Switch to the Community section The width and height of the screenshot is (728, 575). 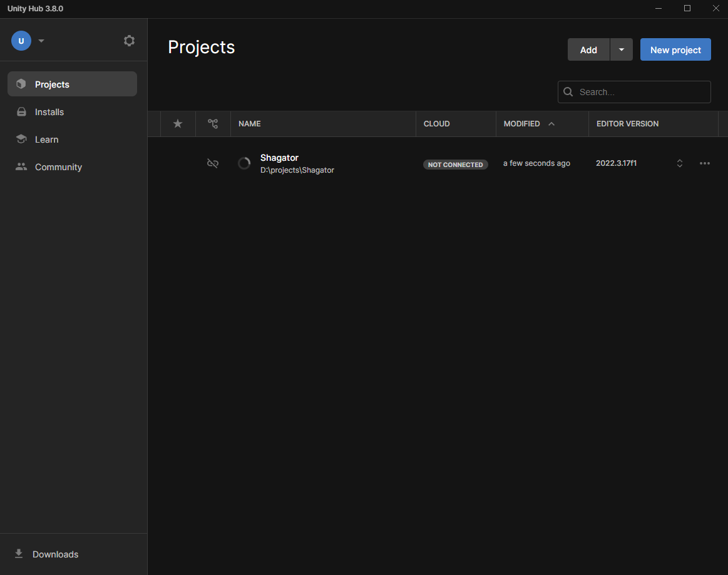point(58,167)
